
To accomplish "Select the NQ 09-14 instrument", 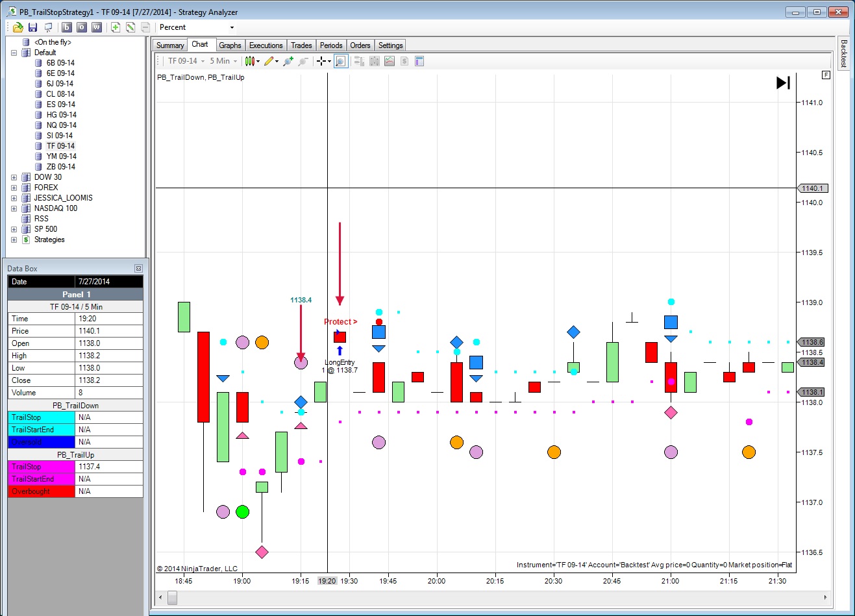I will tap(61, 125).
